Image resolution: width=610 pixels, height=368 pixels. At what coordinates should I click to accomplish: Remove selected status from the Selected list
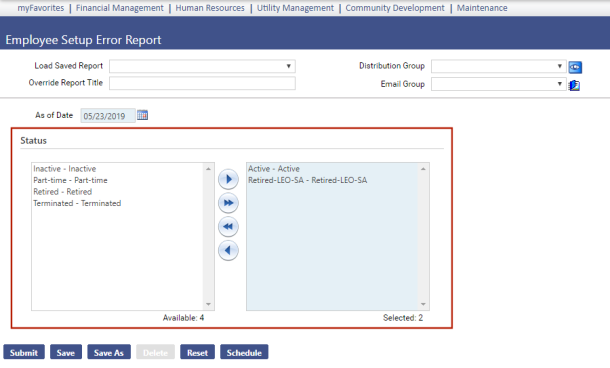[228, 250]
